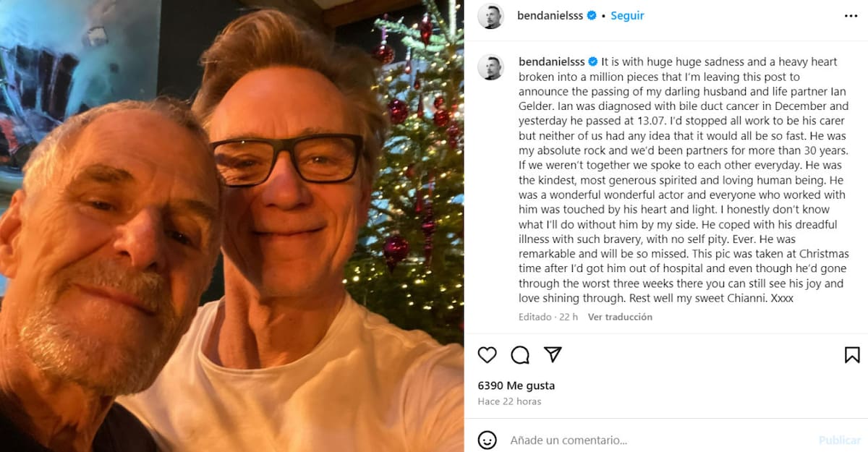Toggle like state on the heart icon
Screen dimensions: 868x452
pyautogui.click(x=488, y=355)
